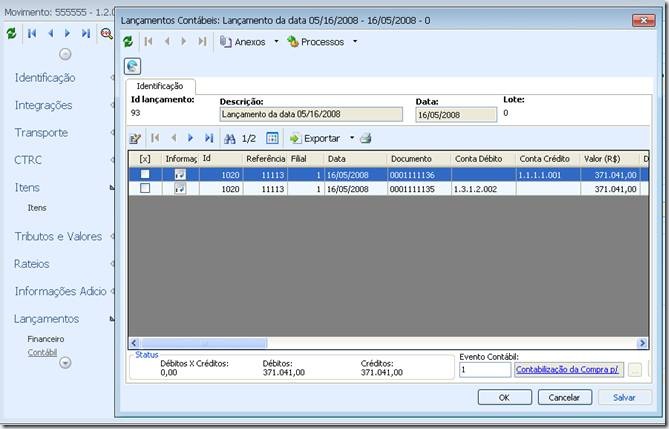Click the horizontal scrollbar thumb in the grid
Image resolution: width=669 pixels, height=429 pixels.
204,343
